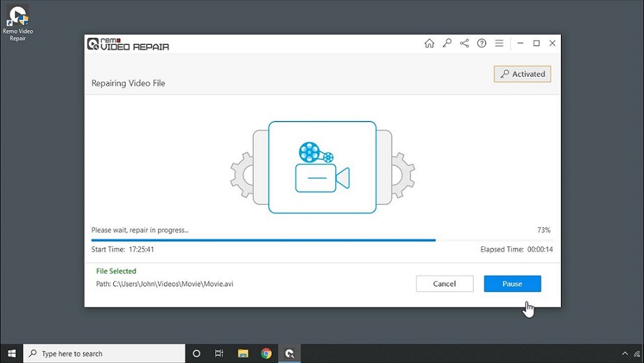Open the help question mark icon
The height and width of the screenshot is (363, 644).
click(x=481, y=43)
